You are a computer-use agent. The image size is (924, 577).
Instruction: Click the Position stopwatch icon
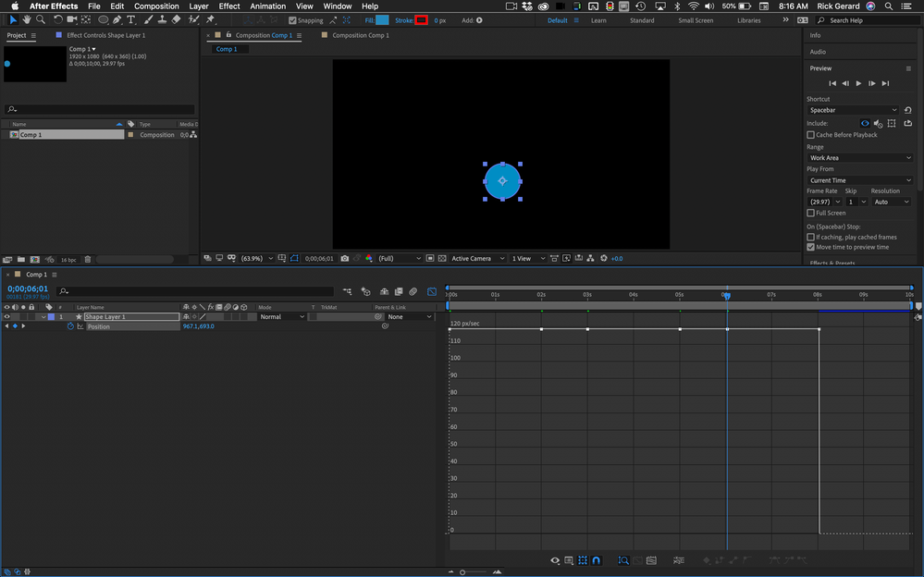(x=70, y=326)
